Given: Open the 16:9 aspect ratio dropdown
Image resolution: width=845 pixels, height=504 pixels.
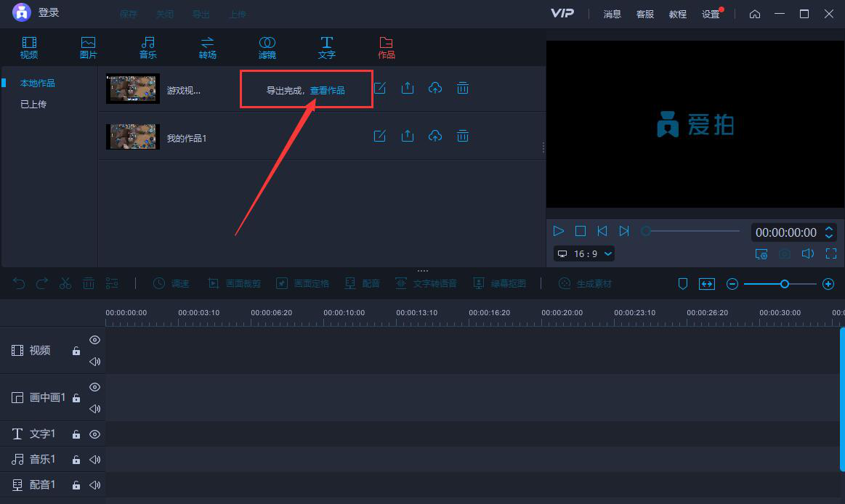Looking at the screenshot, I should 585,253.
